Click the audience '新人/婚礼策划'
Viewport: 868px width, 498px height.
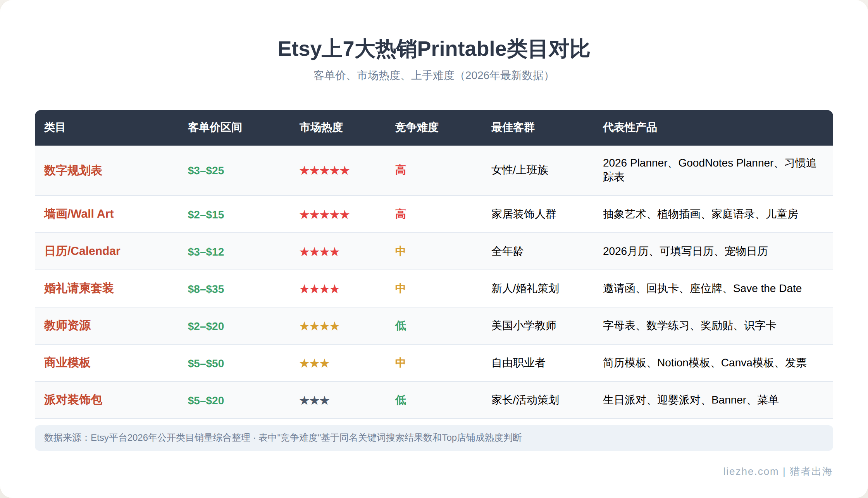pos(525,288)
